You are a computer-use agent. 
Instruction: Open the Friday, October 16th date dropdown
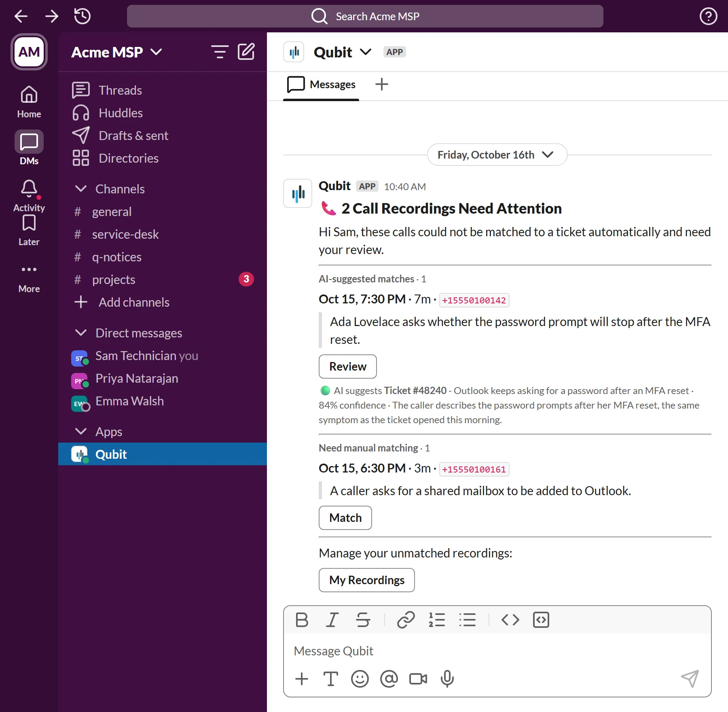[x=497, y=155]
